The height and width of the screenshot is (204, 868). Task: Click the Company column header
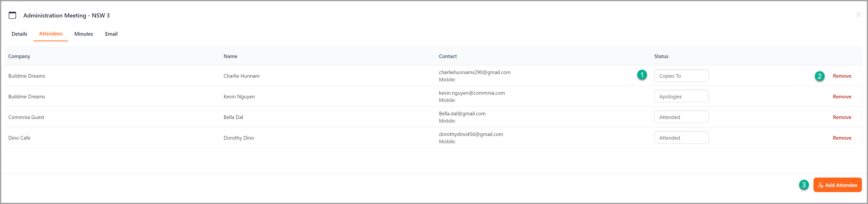click(19, 56)
